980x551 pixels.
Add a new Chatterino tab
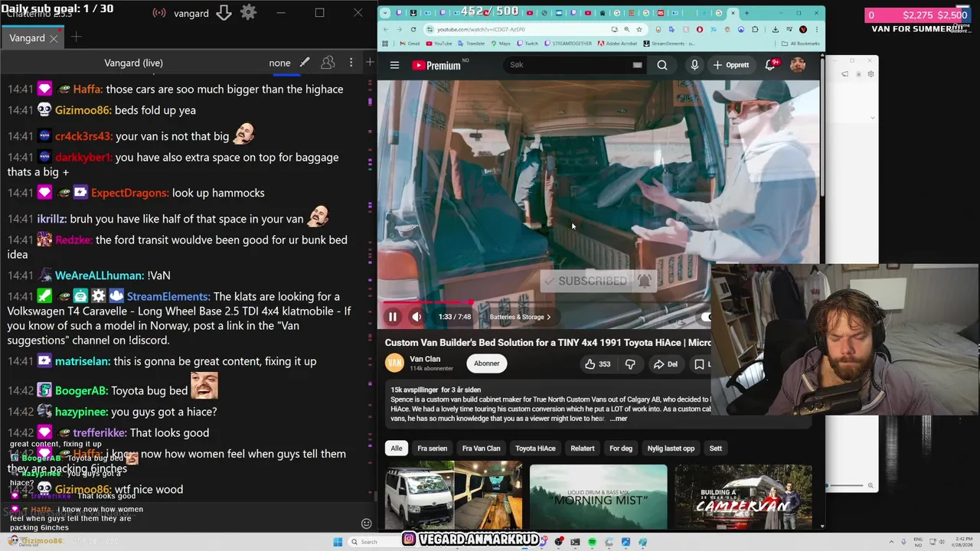click(76, 37)
